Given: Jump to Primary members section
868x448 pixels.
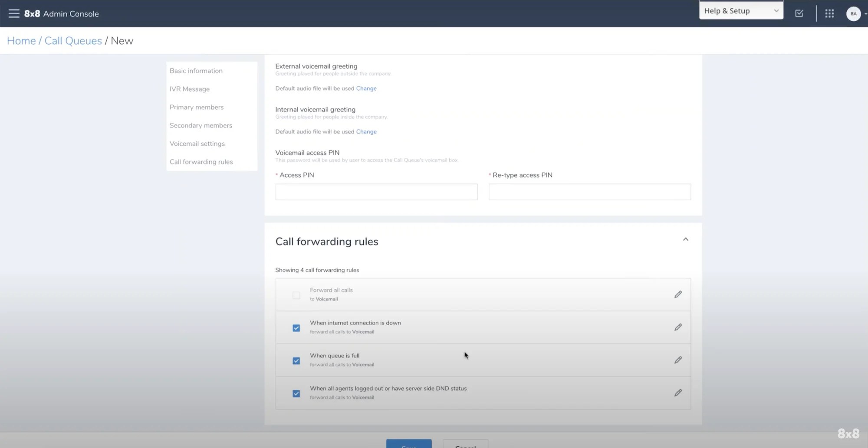Looking at the screenshot, I should (197, 107).
